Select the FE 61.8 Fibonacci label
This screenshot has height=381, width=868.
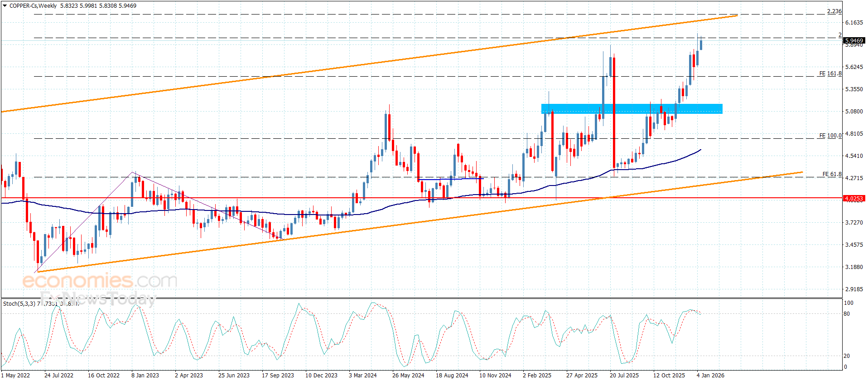[832, 174]
